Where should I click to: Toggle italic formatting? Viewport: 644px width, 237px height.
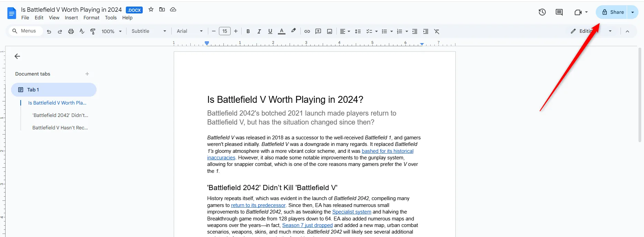(x=259, y=31)
